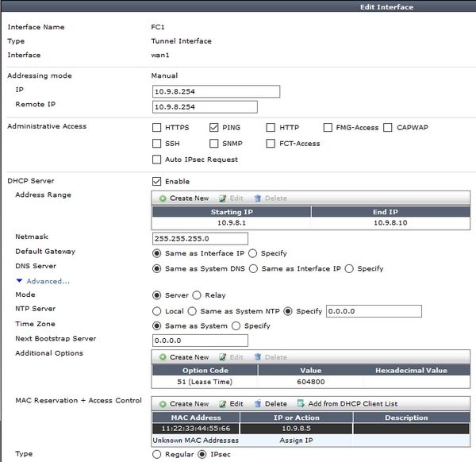Image resolution: width=476 pixels, height=462 pixels.
Task: Check Auto IPsec Request
Action: (156, 160)
